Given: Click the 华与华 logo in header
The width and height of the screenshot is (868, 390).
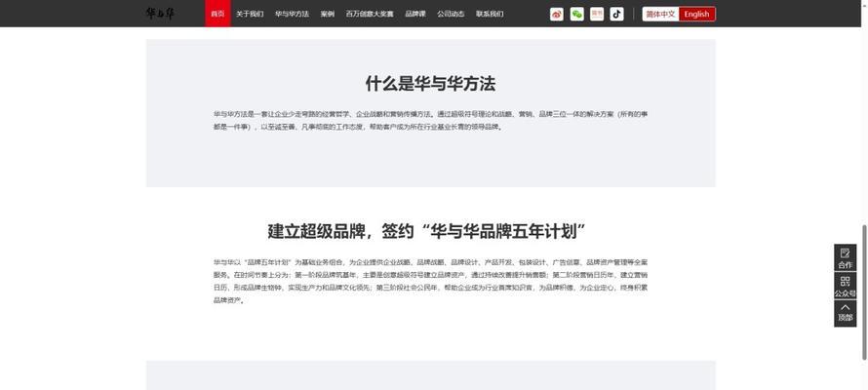Looking at the screenshot, I should (x=160, y=14).
